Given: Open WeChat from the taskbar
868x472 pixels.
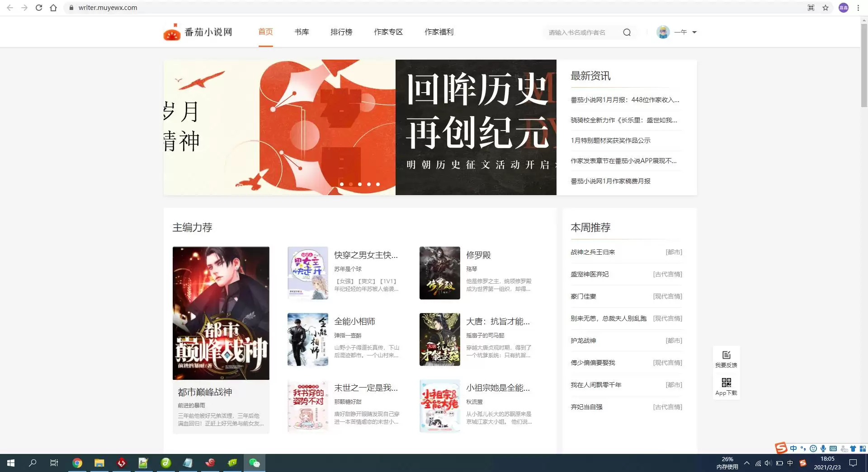Looking at the screenshot, I should point(255,463).
